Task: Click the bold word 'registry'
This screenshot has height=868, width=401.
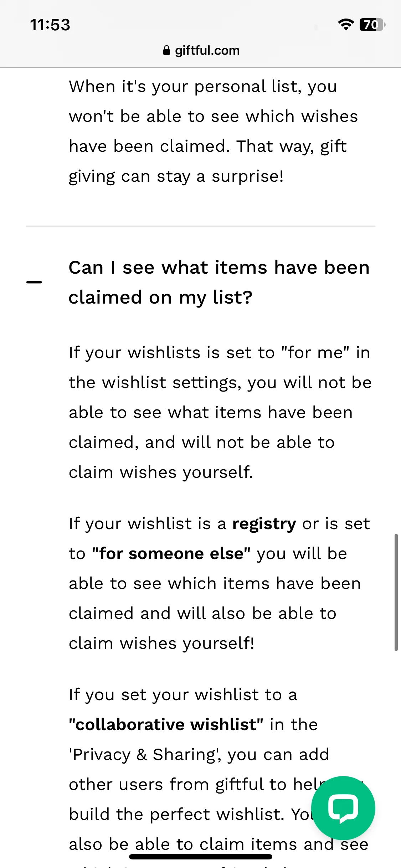Action: point(264,524)
